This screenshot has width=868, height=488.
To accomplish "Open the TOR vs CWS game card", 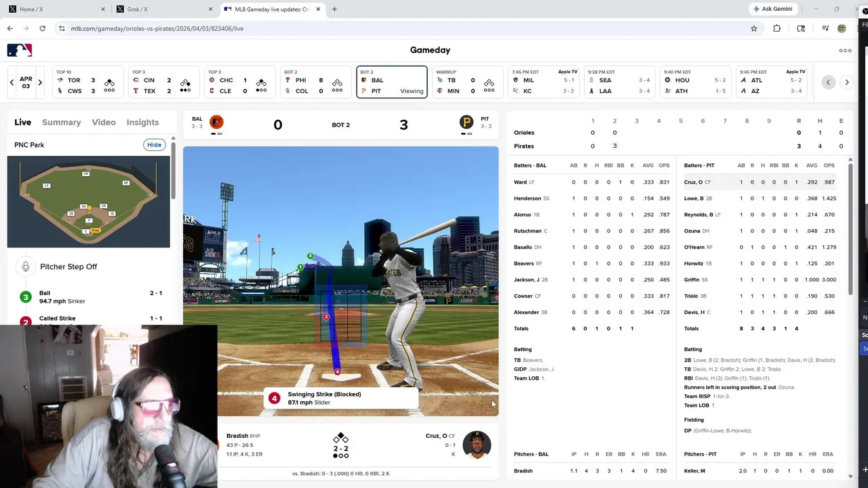I will pos(88,82).
